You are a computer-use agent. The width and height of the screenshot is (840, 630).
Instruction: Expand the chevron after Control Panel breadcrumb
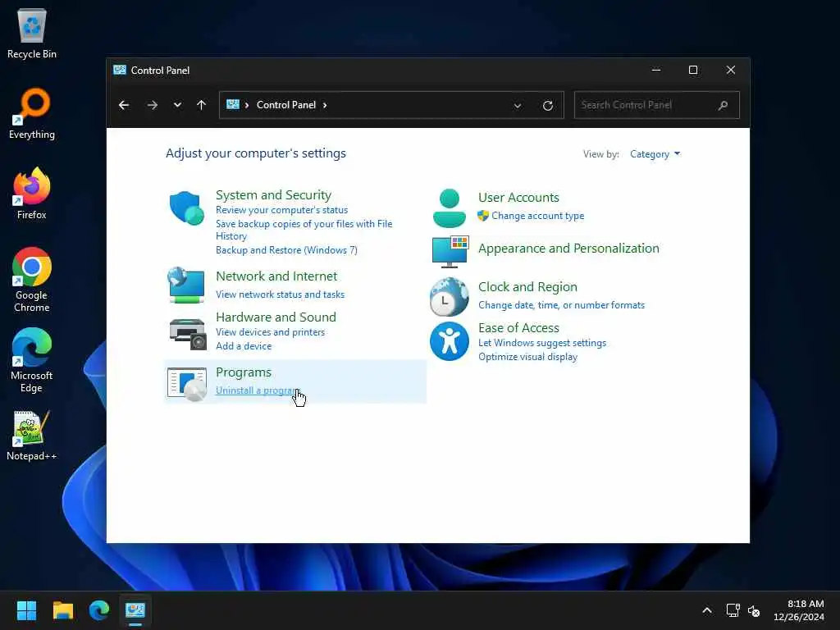tap(325, 105)
